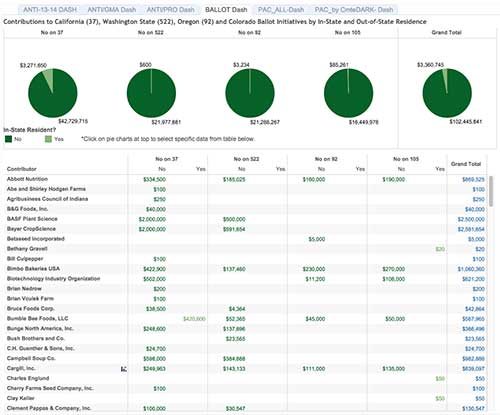Click Betaseed Incorporated's $5,000 No on 92 value
Viewport: 500px width, 415px height.
pos(317,239)
